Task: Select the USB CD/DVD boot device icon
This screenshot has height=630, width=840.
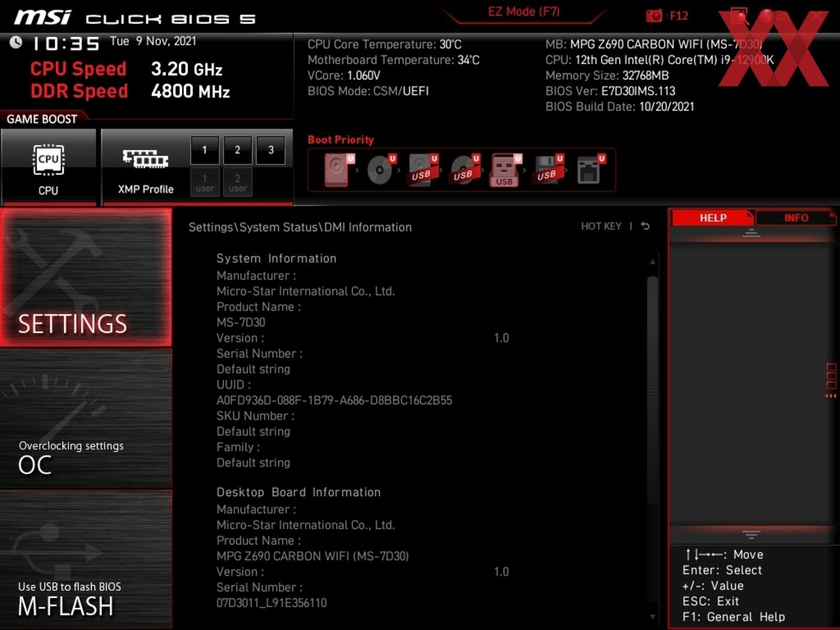Action: click(464, 170)
